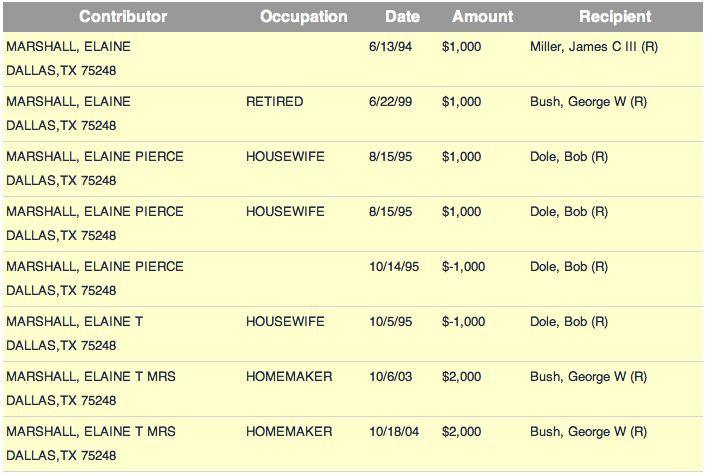Click the Date column header
This screenshot has width=707, height=475.
402,17
